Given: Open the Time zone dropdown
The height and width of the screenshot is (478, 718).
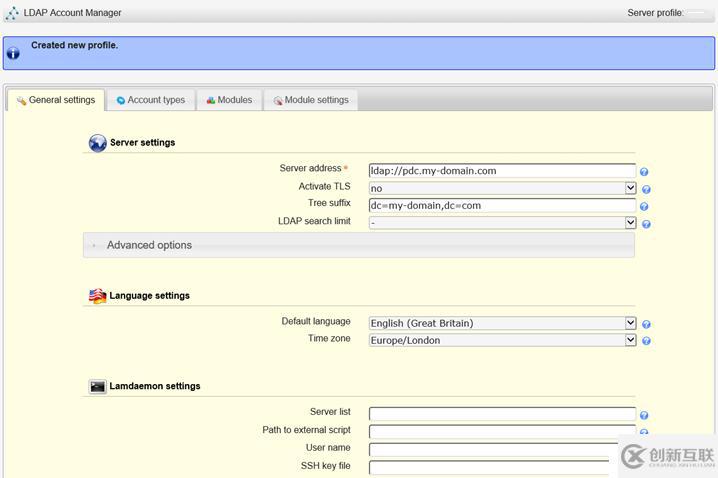Looking at the screenshot, I should [x=502, y=340].
